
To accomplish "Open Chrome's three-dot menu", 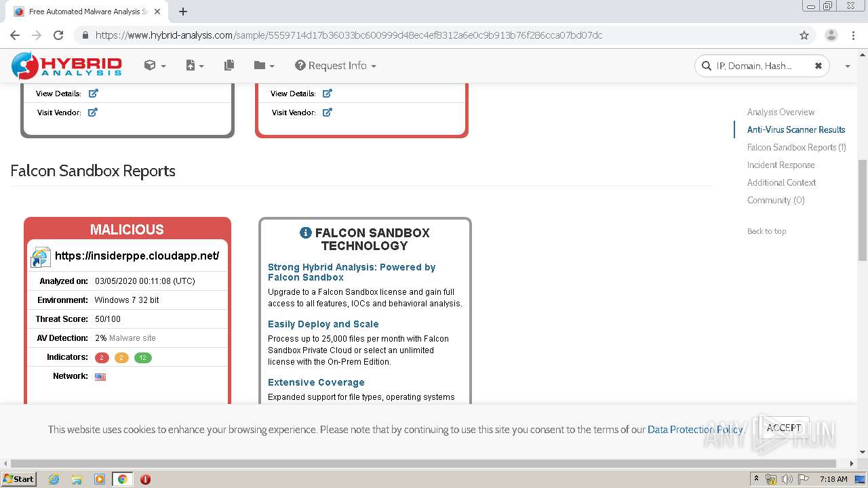I will click(854, 35).
